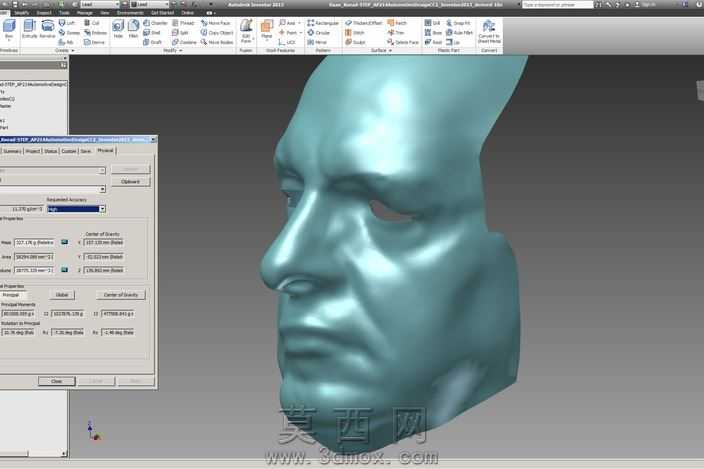This screenshot has width=704, height=469.
Task: Select Circular pattern tool
Action: tap(318, 33)
